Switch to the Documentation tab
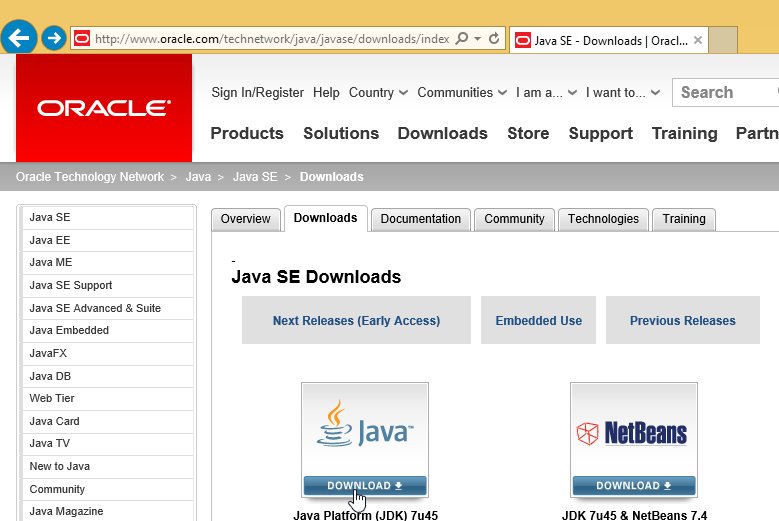The image size is (779, 521). [x=421, y=219]
